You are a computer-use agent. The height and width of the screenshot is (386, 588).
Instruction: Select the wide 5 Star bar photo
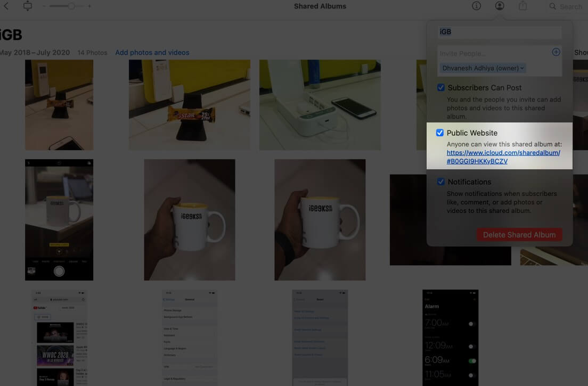tap(190, 105)
